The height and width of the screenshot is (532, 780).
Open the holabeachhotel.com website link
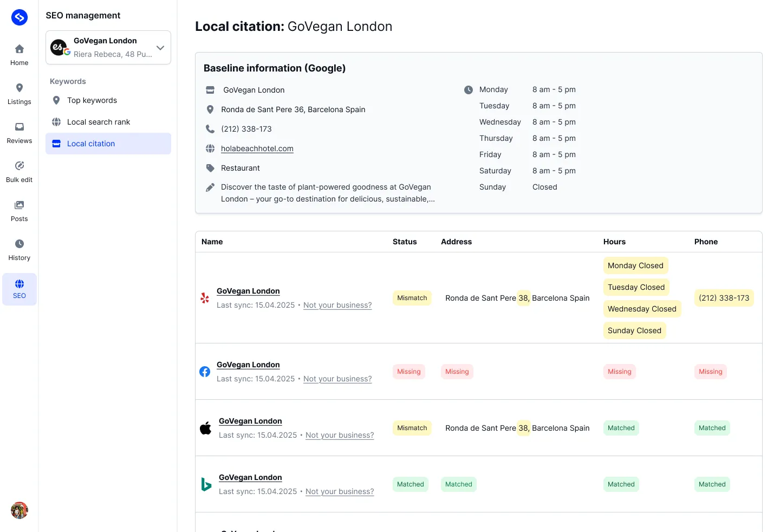[x=257, y=148]
